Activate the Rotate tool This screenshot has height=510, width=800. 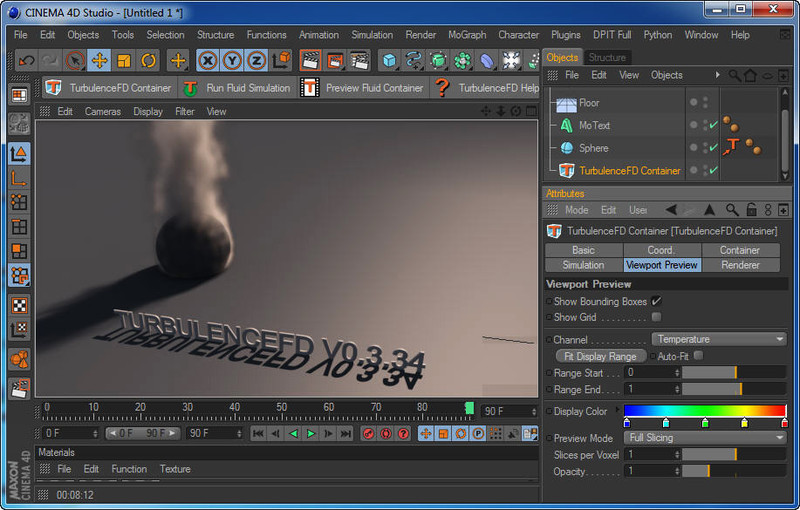tap(148, 61)
